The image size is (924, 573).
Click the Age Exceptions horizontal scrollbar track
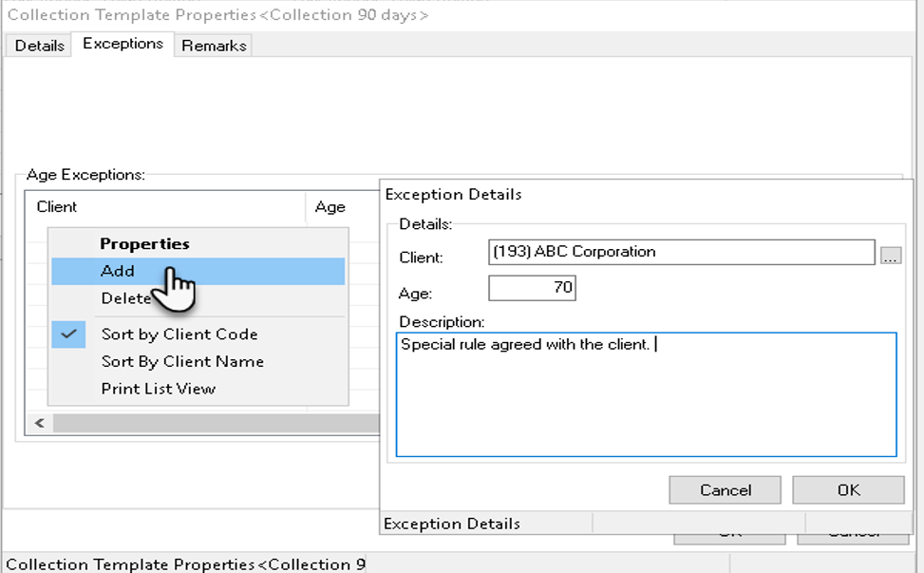coord(217,423)
